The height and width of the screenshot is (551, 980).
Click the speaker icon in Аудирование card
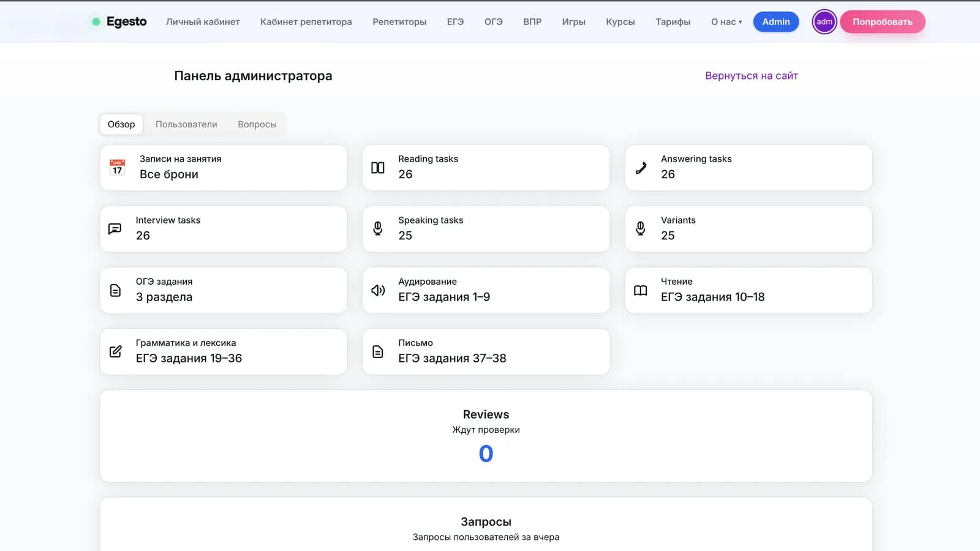[x=378, y=290]
